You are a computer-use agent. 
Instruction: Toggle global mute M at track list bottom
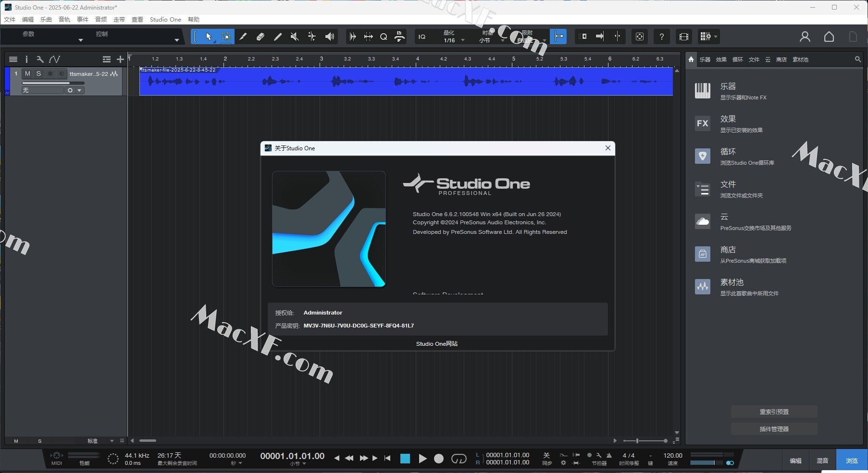(16, 441)
